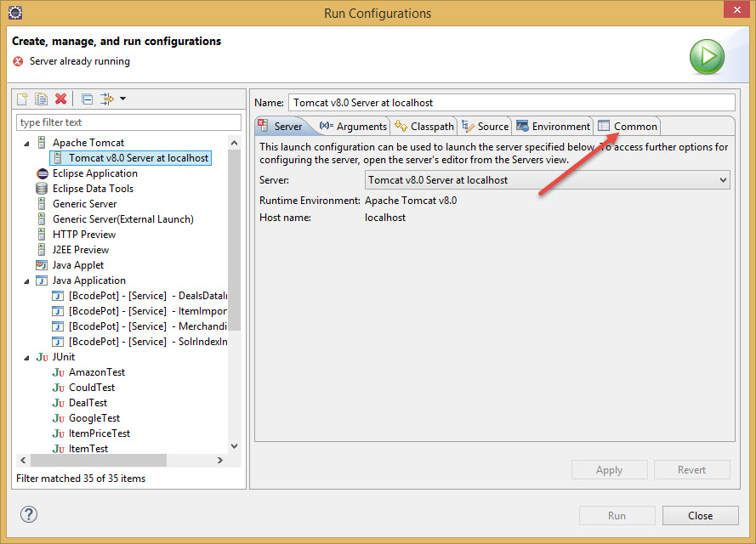Screen dimensions: 756x544
Task: Click the Close button
Action: coord(701,516)
